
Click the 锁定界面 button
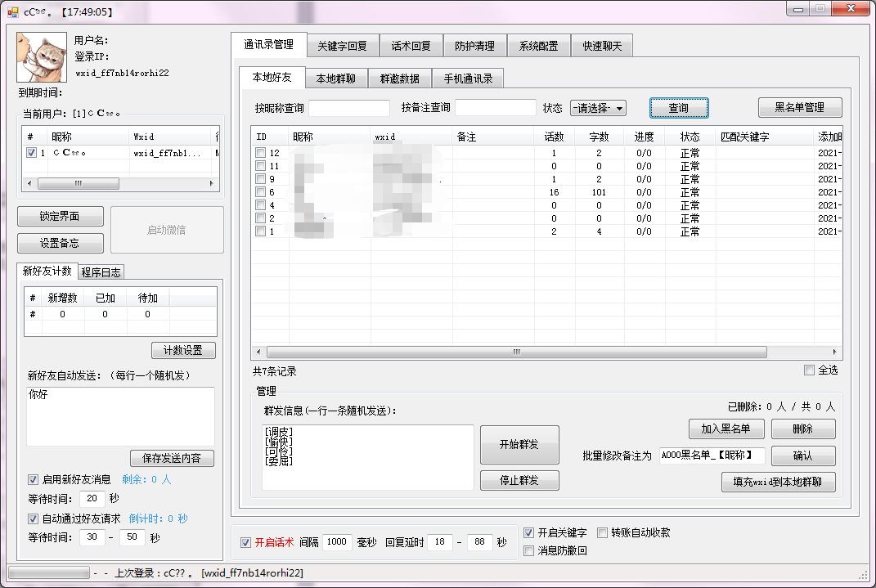61,216
